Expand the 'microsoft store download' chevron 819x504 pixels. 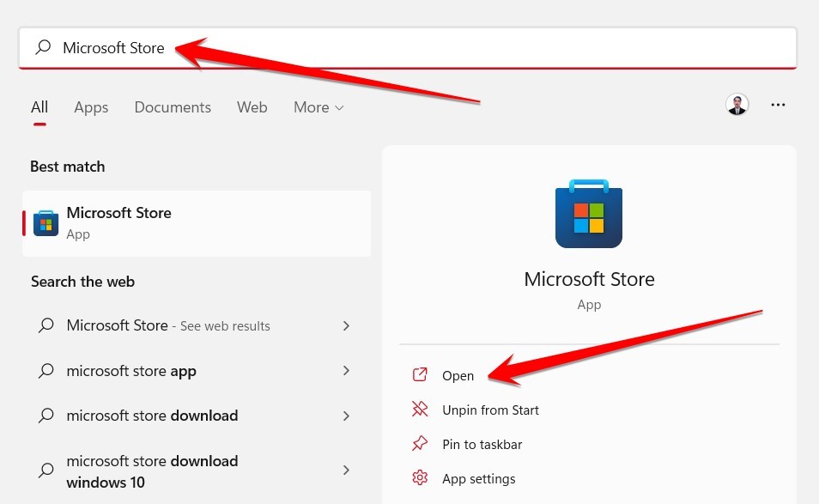(346, 416)
